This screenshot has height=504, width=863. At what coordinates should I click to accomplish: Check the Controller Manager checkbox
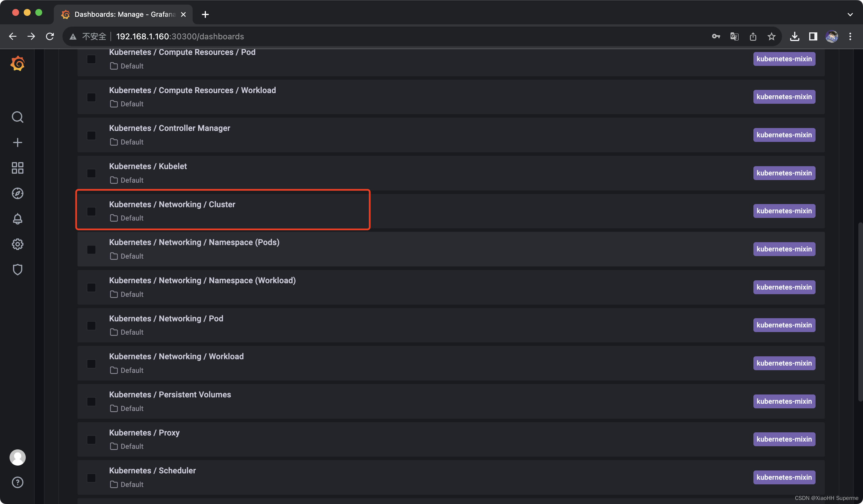tap(91, 135)
